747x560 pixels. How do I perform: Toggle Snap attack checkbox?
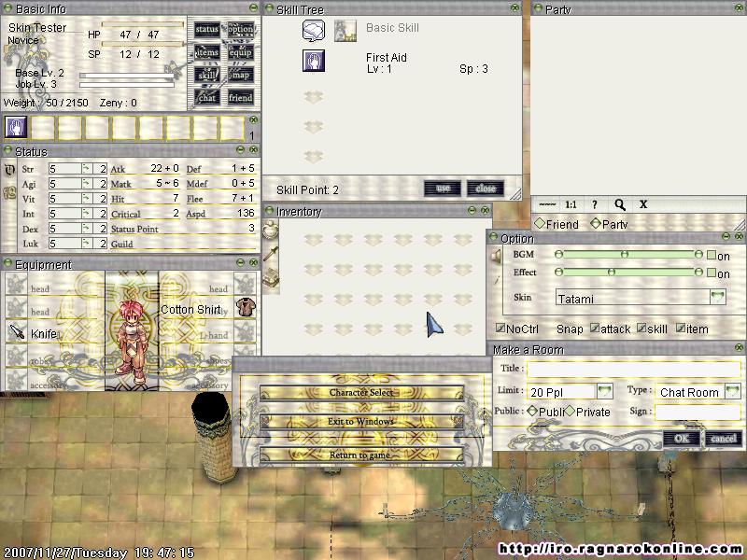click(x=595, y=328)
